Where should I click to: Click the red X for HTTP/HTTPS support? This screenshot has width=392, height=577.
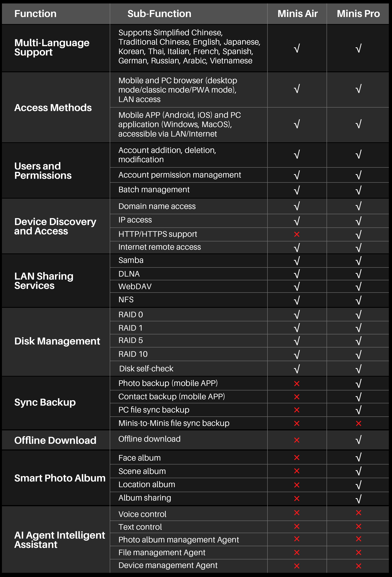(297, 234)
